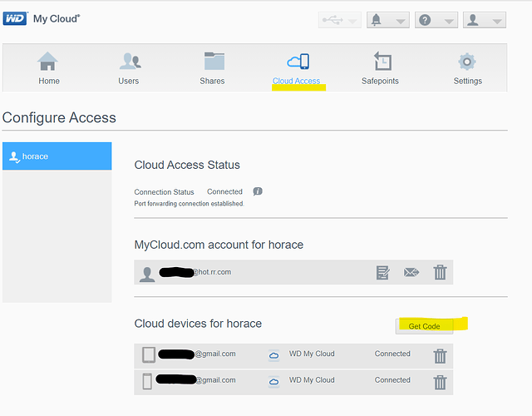Click the @hot.rr.com email address
Image resolution: width=532 pixels, height=416 pixels.
point(212,272)
